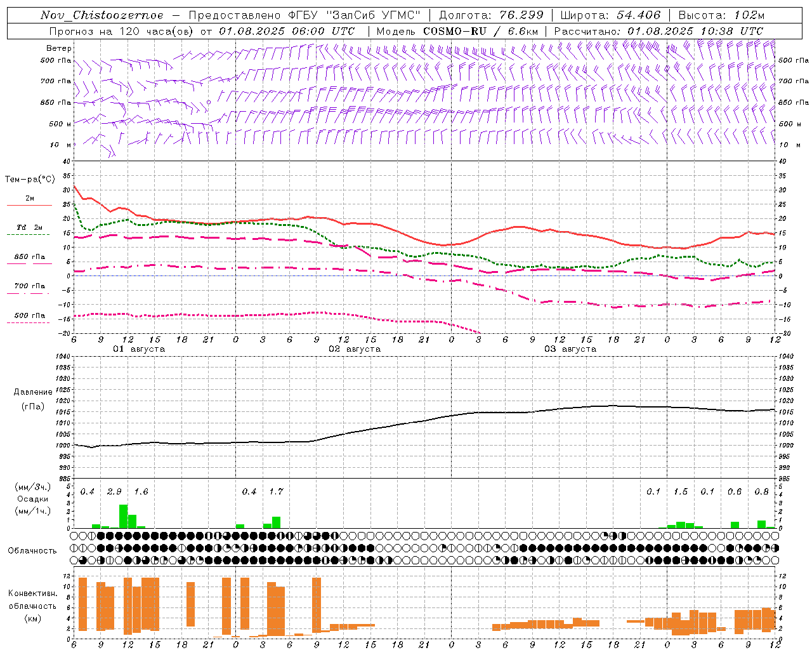
Task: Click the 'COSMO-RU / 6.6км' model label
Action: [x=481, y=30]
